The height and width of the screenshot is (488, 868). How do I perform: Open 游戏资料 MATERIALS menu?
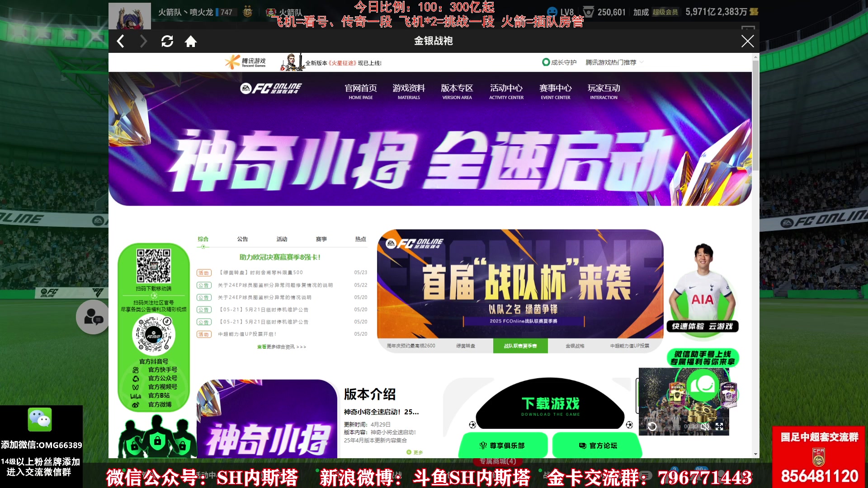[x=409, y=91]
